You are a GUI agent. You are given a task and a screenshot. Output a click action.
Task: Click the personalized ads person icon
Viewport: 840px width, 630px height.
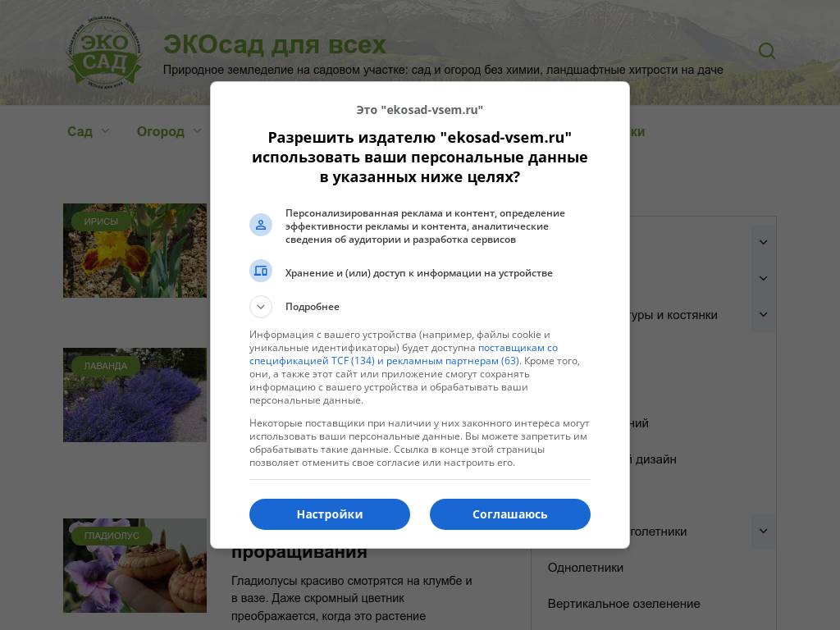click(x=261, y=225)
